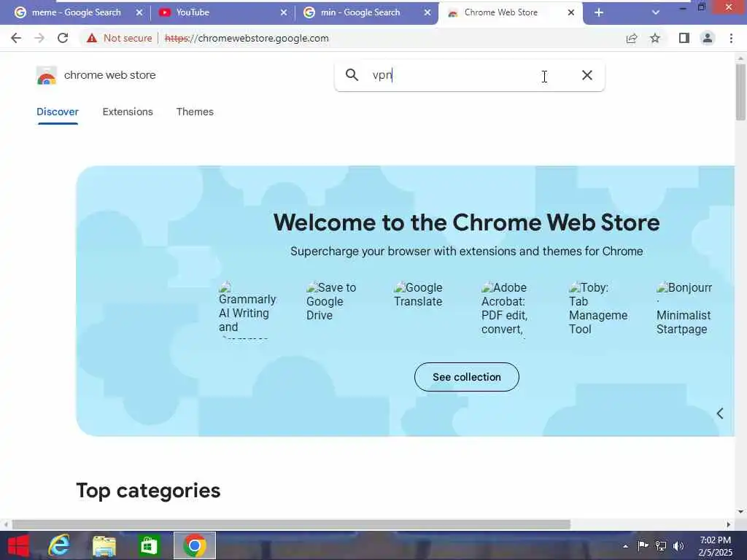Image resolution: width=747 pixels, height=560 pixels.
Task: Open File Explorer from taskbar
Action: pyautogui.click(x=104, y=545)
